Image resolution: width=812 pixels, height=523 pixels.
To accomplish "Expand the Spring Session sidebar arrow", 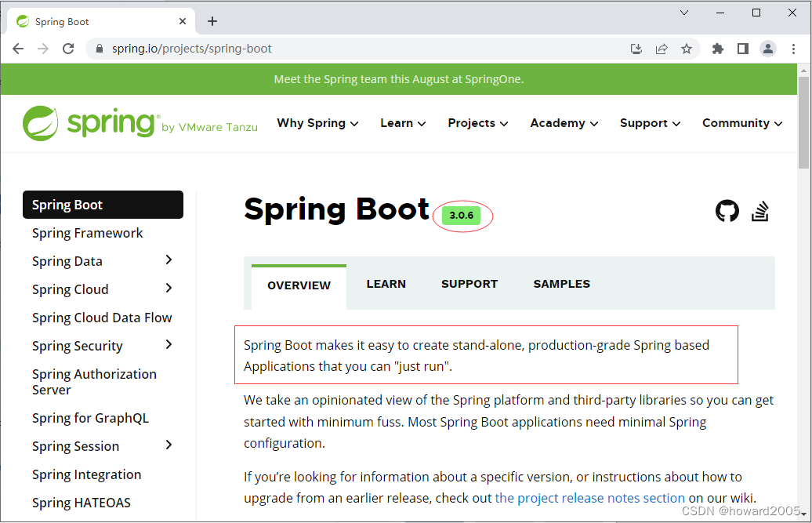I will pos(169,445).
